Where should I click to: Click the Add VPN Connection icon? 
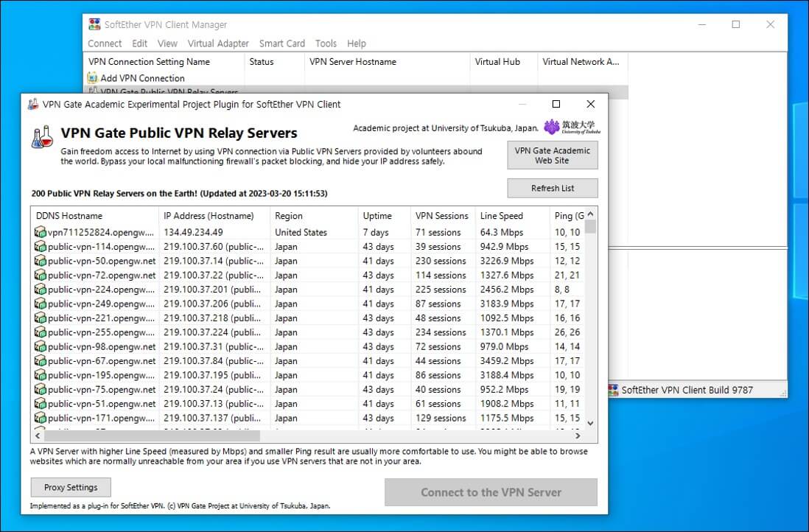[x=92, y=78]
